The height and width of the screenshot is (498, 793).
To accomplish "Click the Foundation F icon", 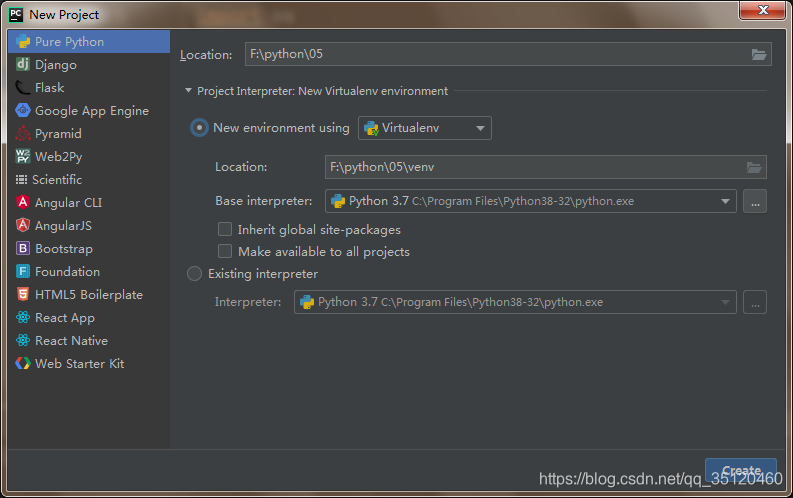I will (x=23, y=271).
